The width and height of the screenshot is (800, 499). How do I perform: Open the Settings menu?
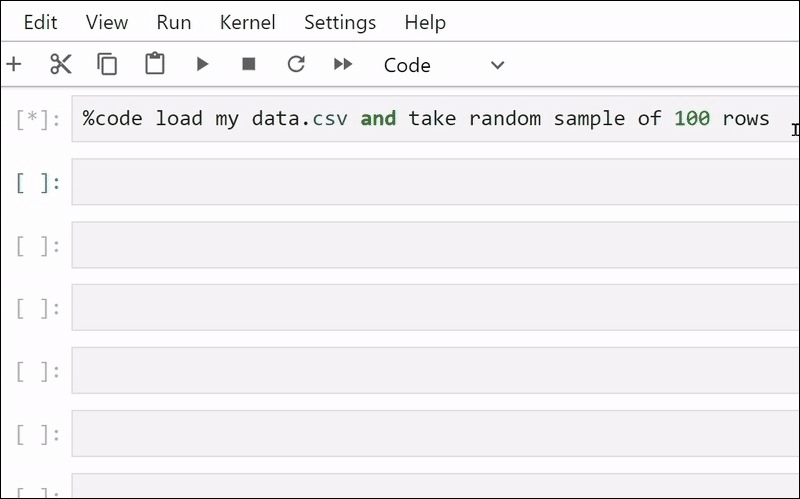click(x=340, y=22)
